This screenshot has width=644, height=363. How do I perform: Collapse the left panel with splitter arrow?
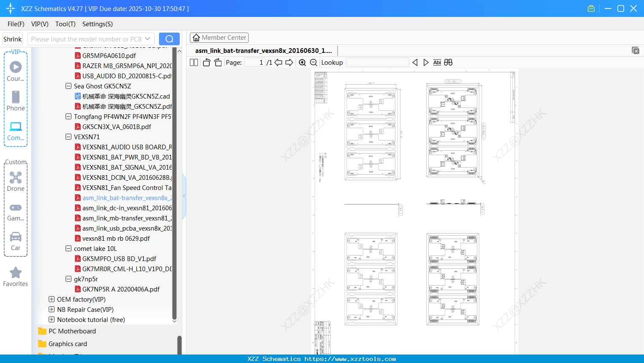(184, 196)
